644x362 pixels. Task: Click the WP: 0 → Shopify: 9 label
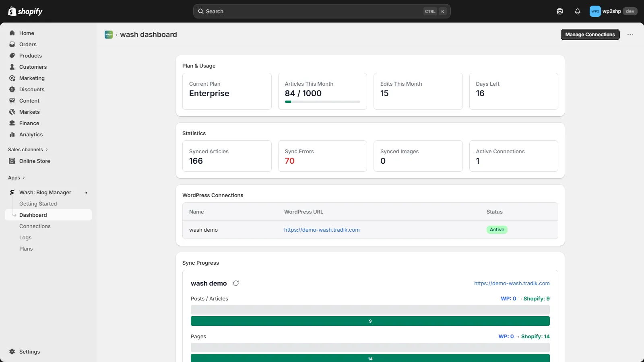pyautogui.click(x=525, y=298)
